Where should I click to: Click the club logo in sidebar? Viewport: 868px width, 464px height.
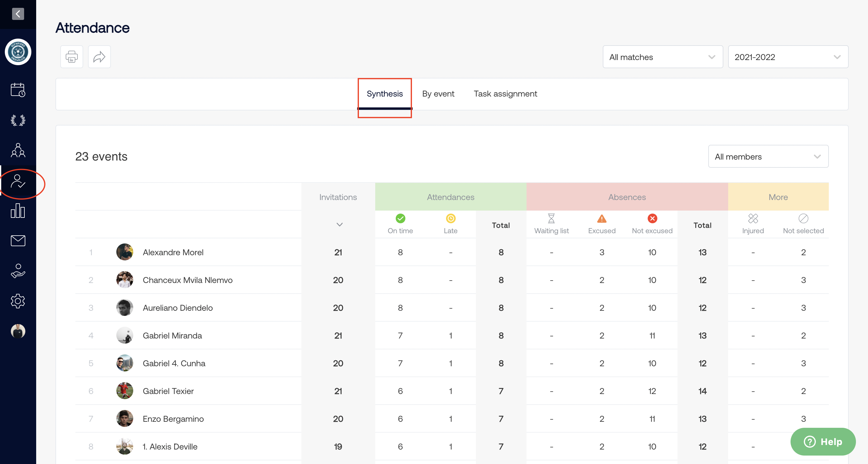[18, 52]
